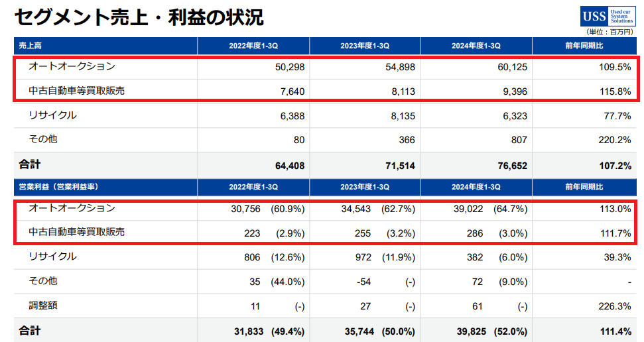Viewport: 644px width, 342px height.
Task: Click 2024年度1-3Q header in the 営業利益 table
Action: (x=476, y=187)
